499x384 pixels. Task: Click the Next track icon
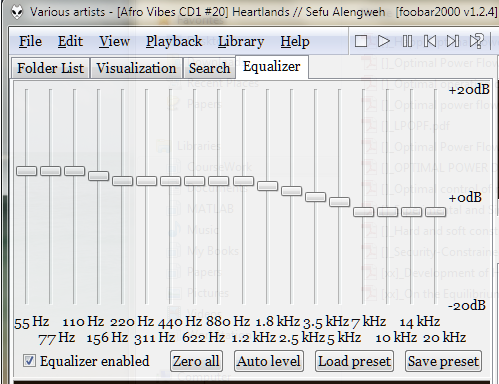point(453,41)
